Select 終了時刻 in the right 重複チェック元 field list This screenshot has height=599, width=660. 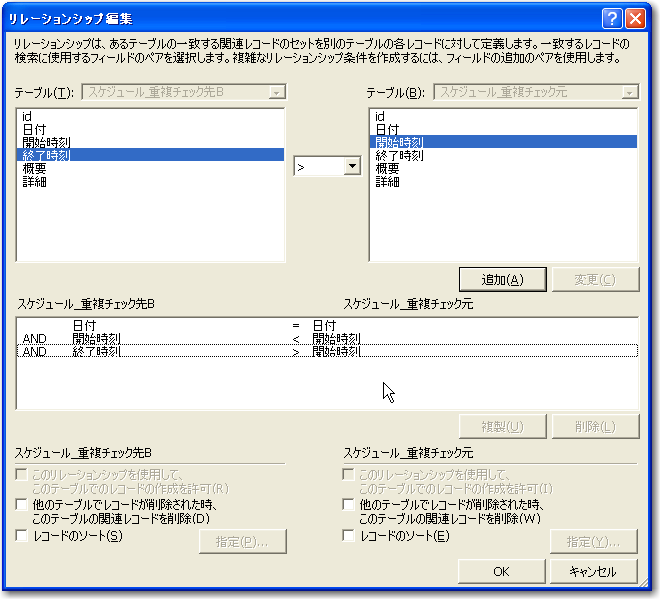point(399,155)
